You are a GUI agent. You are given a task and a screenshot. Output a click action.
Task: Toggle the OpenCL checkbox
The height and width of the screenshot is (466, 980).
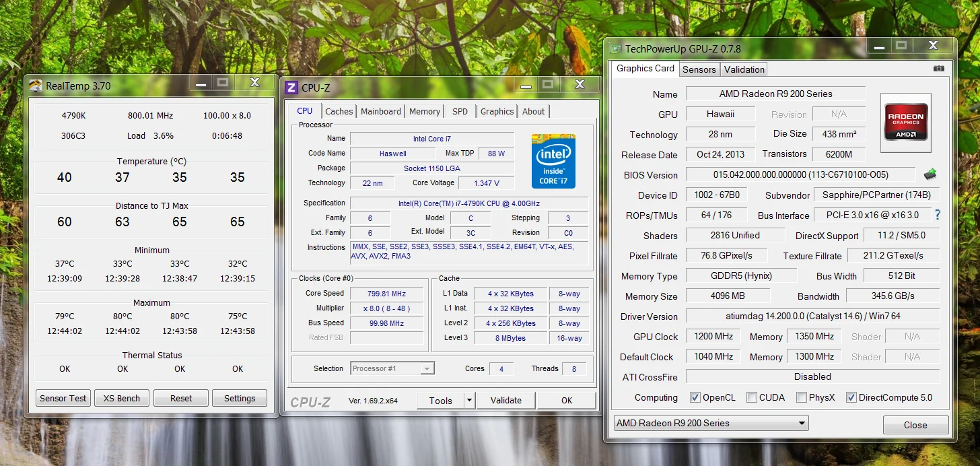(x=695, y=397)
